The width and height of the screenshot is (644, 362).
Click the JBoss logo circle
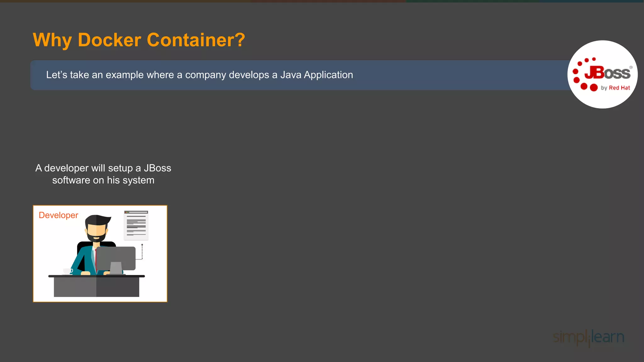point(602,74)
